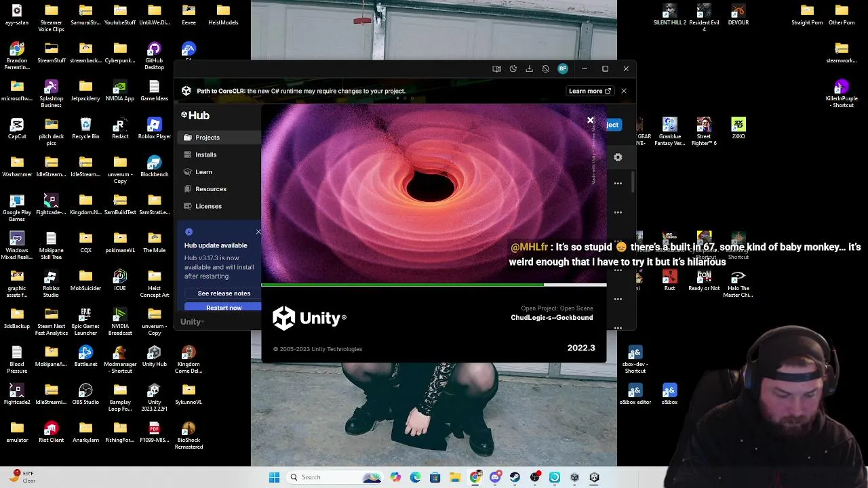Image resolution: width=868 pixels, height=488 pixels.
Task: Open NVIDIA Broadcast desktop icon
Action: 120,321
